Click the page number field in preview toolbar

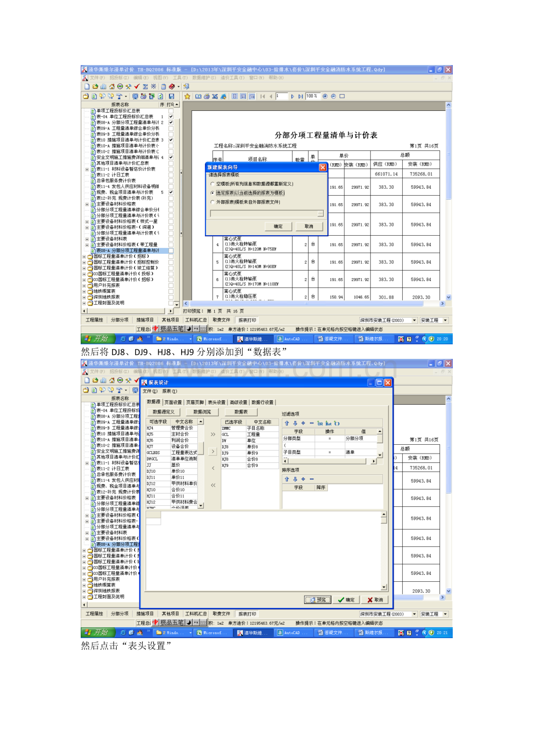pyautogui.click(x=282, y=96)
